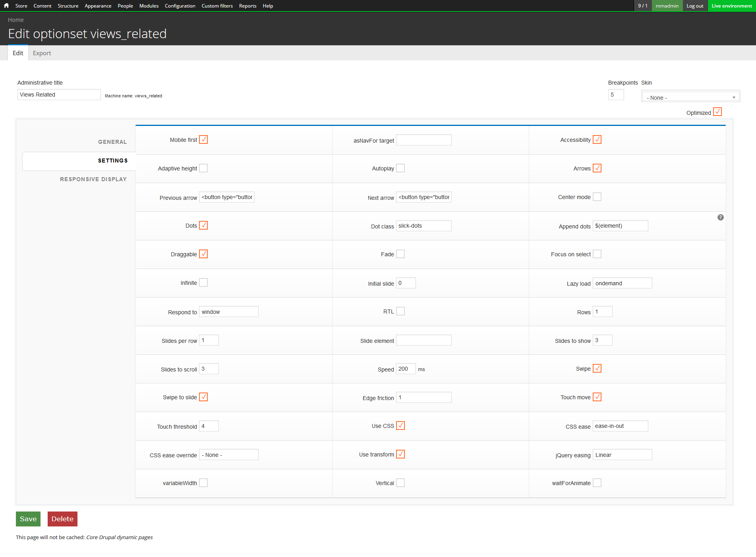Open Custom filters menu

click(217, 6)
